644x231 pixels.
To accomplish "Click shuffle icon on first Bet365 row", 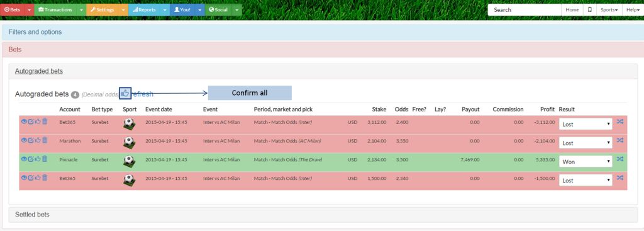I will point(620,121).
